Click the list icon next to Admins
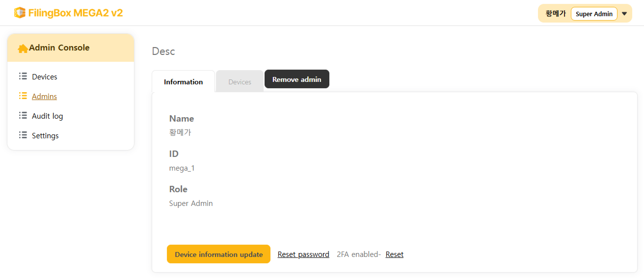Viewport: 644px width, 279px height. click(x=23, y=96)
